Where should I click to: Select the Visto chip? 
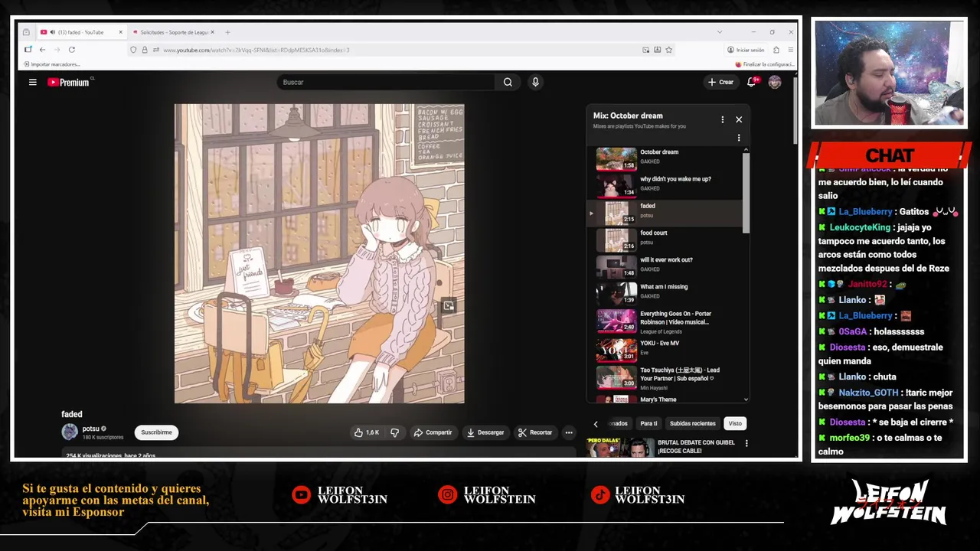(x=735, y=423)
